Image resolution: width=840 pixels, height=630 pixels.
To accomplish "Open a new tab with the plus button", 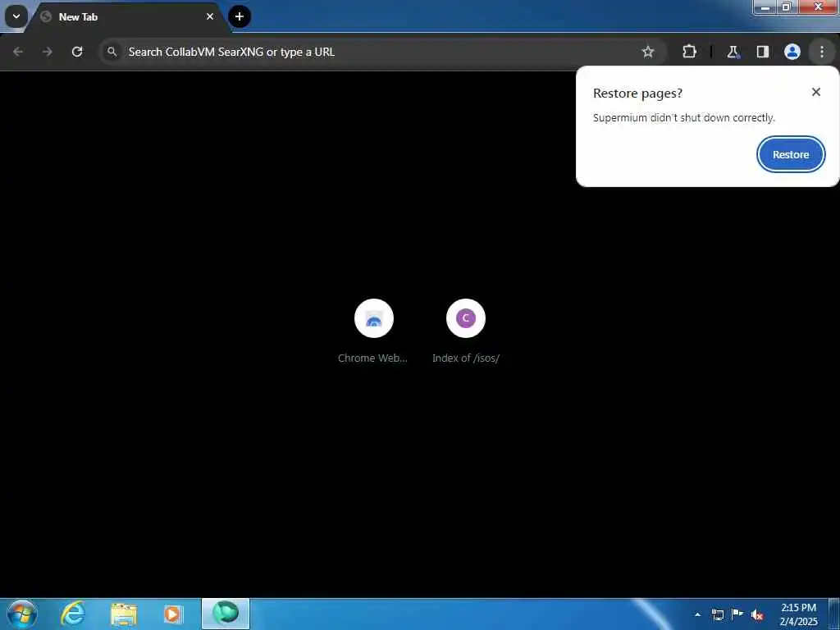I will click(x=240, y=16).
